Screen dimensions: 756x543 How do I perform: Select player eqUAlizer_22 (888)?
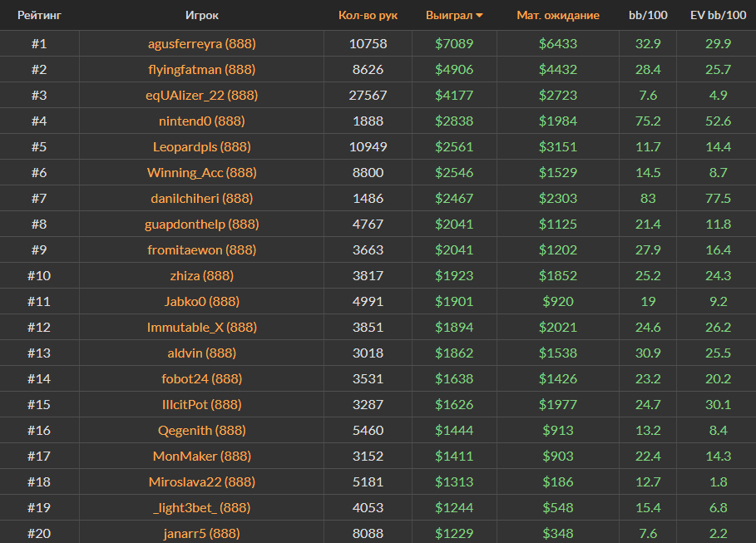click(x=201, y=95)
